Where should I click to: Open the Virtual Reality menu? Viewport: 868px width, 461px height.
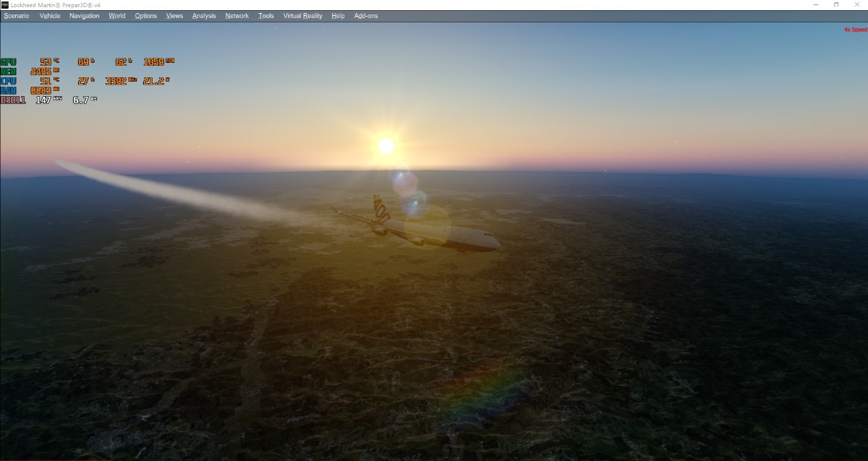[302, 15]
